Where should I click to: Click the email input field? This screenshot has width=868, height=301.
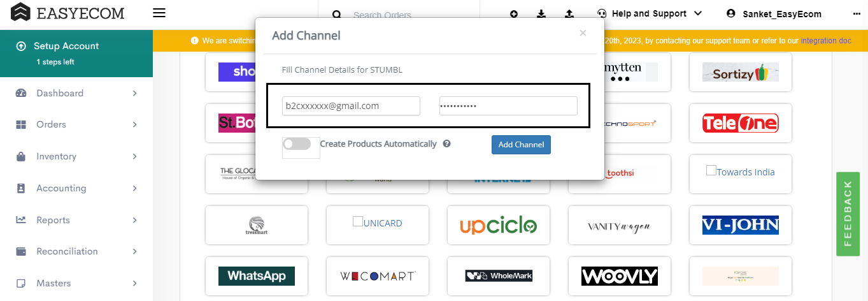pyautogui.click(x=351, y=106)
